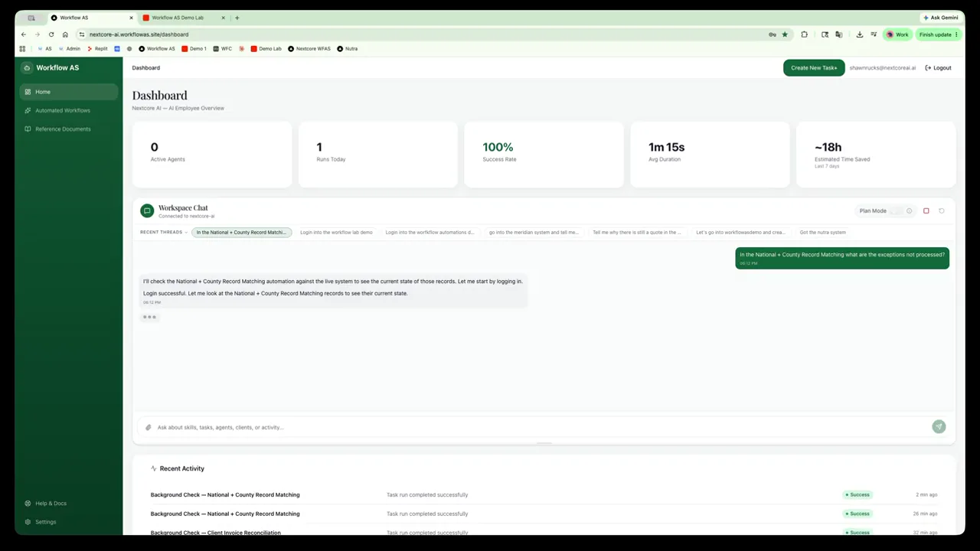Open Reference Documents in sidebar
Viewport: 980px width, 551px height.
click(x=69, y=129)
